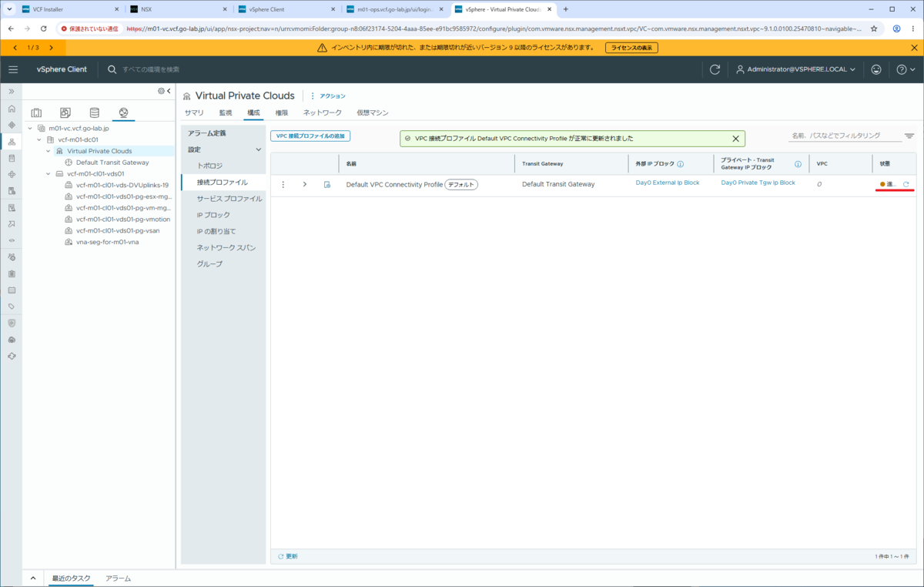Click 更新 refresh at table bottom
924x587 pixels.
coord(288,556)
